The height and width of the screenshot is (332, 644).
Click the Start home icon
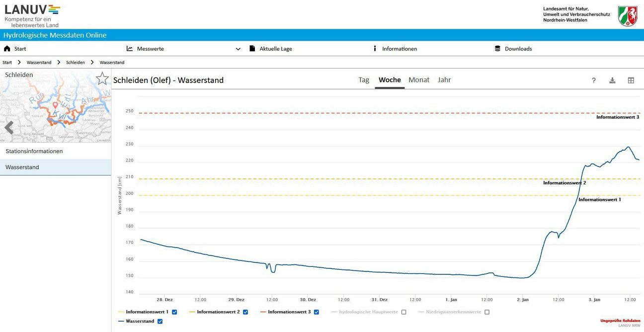coord(7,49)
